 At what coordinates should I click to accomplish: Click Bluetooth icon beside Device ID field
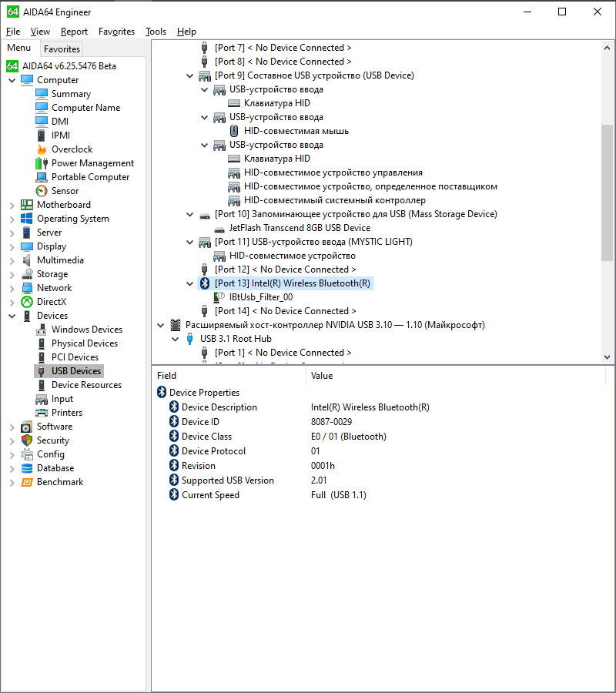coord(174,421)
